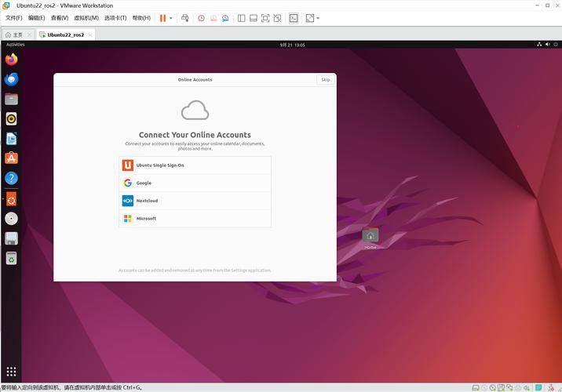Click the 'Online Accounts' dialog title
The width and height of the screenshot is (562, 392).
[195, 80]
